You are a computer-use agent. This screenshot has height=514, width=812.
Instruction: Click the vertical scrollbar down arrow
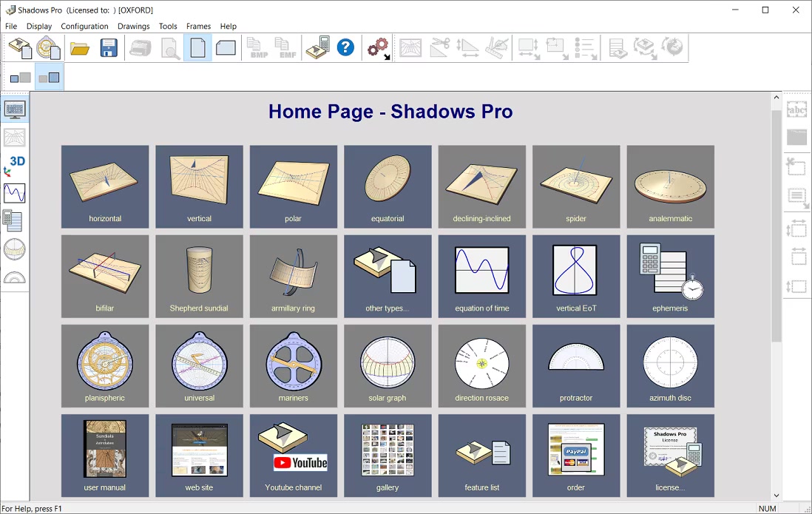776,496
